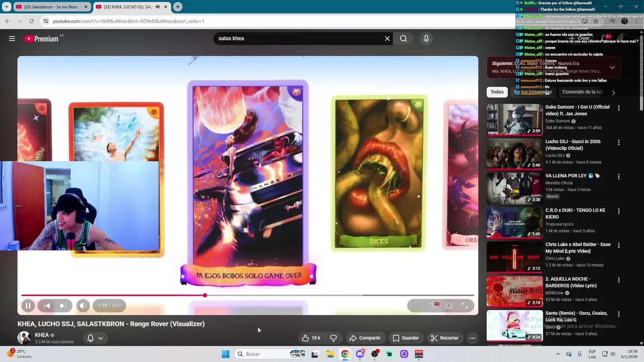
Task: Open options menu for Chris Lake video
Action: point(619,245)
